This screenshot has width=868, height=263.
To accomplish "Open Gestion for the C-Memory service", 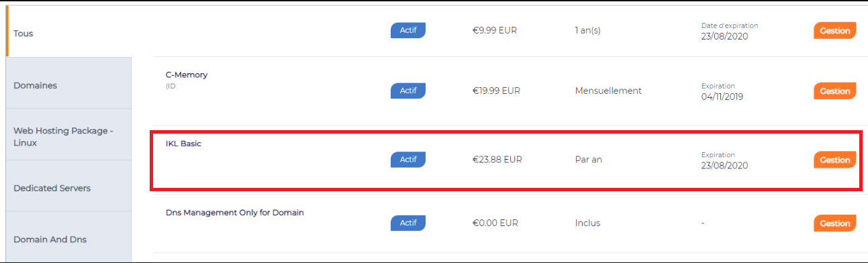I will tap(835, 91).
